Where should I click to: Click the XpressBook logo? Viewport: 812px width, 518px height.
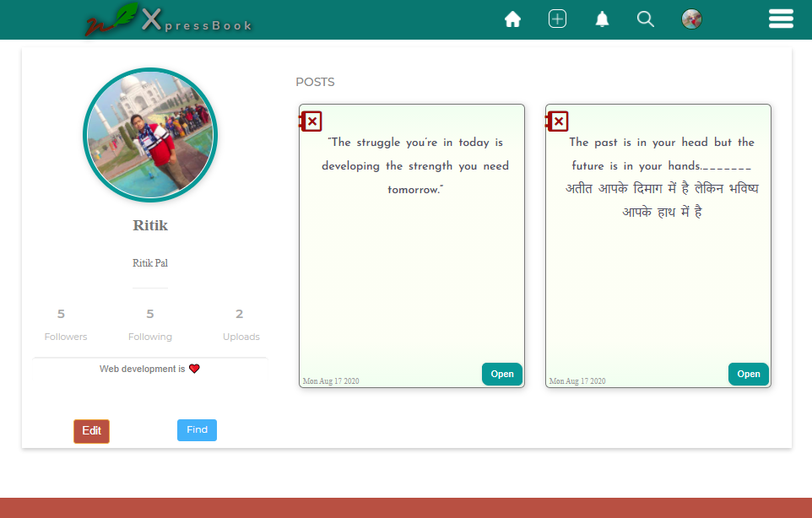(x=168, y=19)
